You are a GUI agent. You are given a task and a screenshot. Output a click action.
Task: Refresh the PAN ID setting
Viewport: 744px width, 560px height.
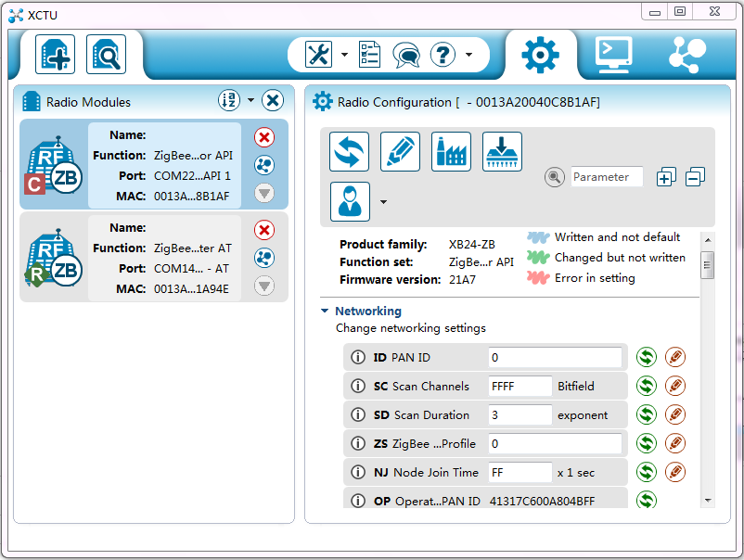point(647,357)
